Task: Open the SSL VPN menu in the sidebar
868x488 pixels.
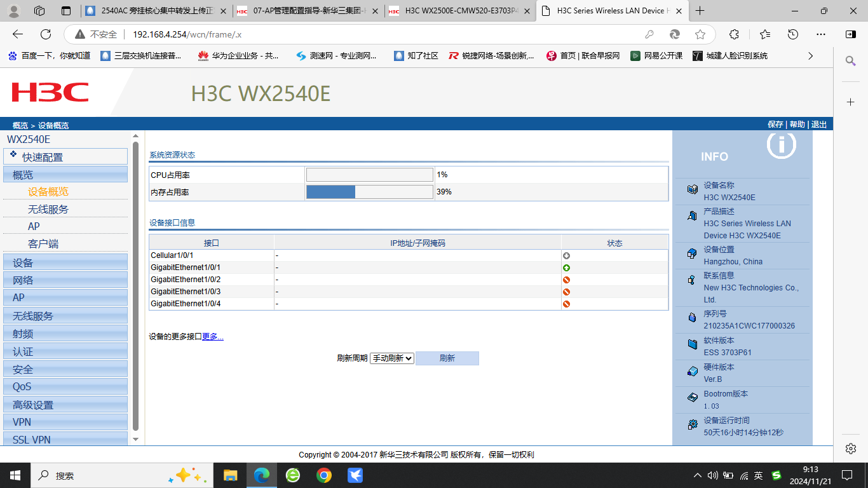Action: pos(65,440)
